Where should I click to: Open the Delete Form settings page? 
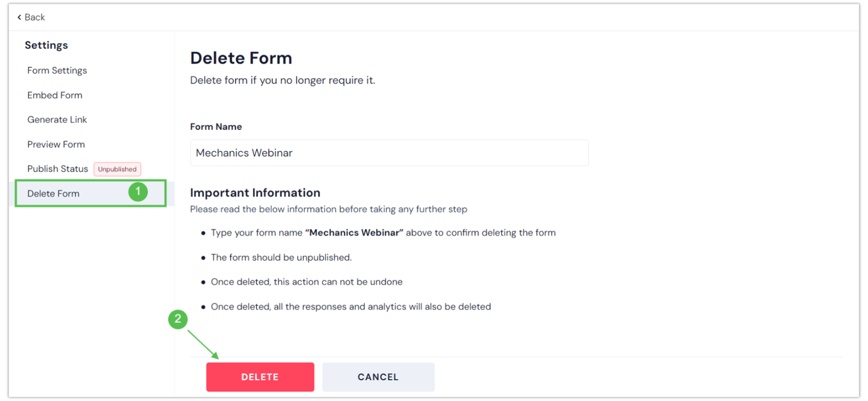tap(53, 193)
